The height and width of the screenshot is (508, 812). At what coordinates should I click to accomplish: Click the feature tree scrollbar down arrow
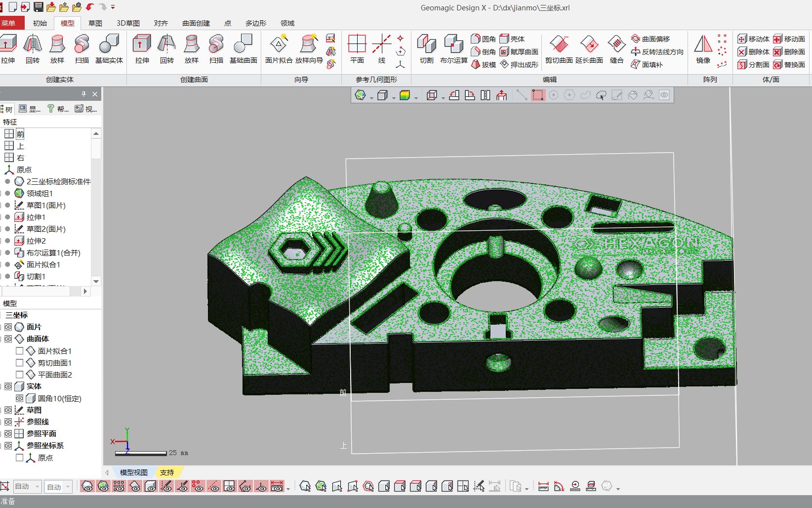tap(96, 281)
